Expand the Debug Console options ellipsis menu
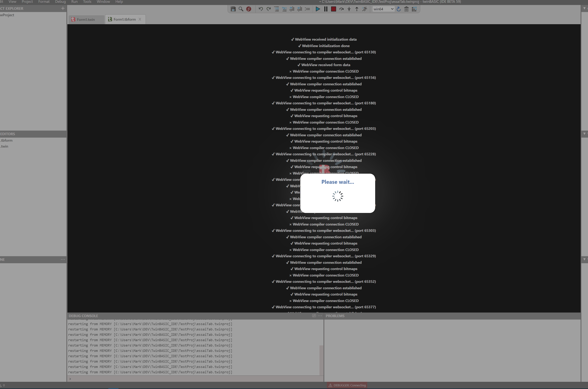Viewport: 588px width, 389px height. (x=320, y=316)
